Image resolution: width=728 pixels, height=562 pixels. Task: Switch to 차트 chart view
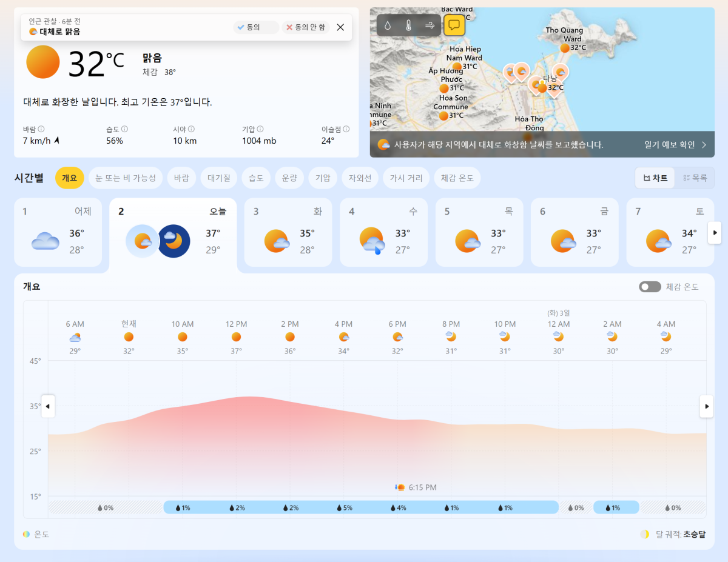pyautogui.click(x=655, y=178)
